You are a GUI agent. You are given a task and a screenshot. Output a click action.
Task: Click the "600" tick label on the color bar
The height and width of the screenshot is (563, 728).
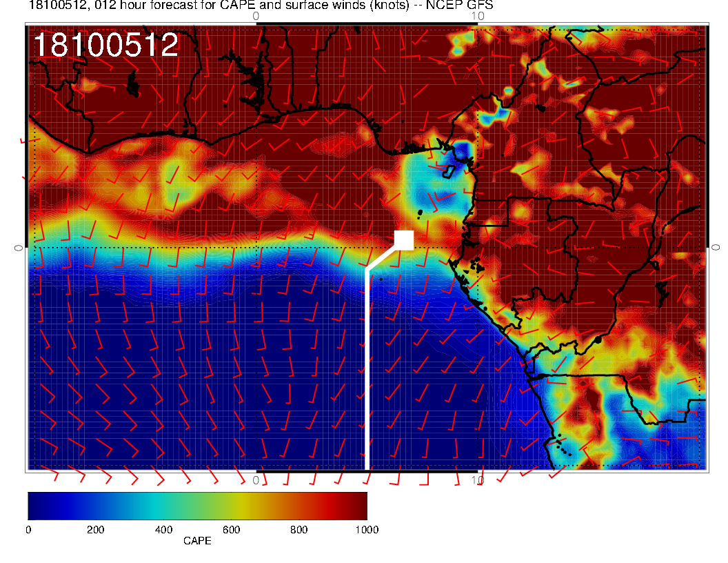(x=231, y=530)
